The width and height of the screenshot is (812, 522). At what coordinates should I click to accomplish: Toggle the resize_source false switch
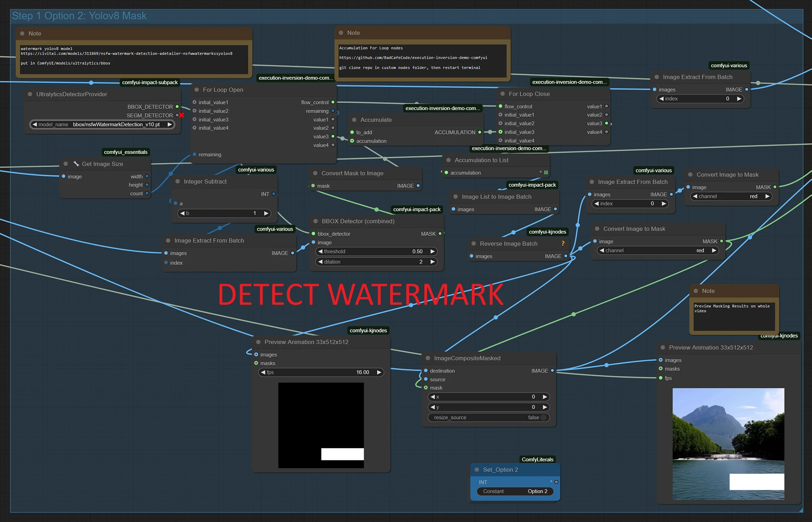click(543, 417)
